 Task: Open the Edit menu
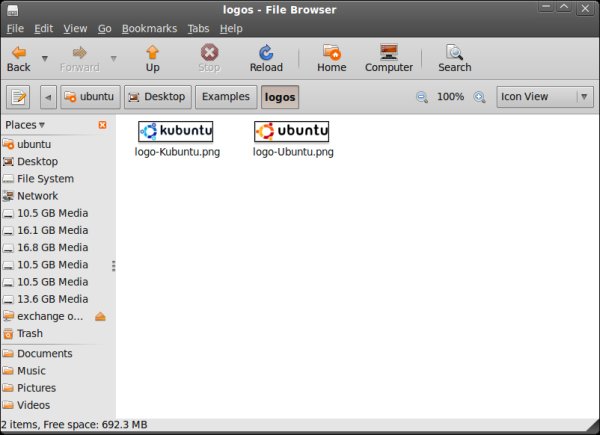pos(44,29)
